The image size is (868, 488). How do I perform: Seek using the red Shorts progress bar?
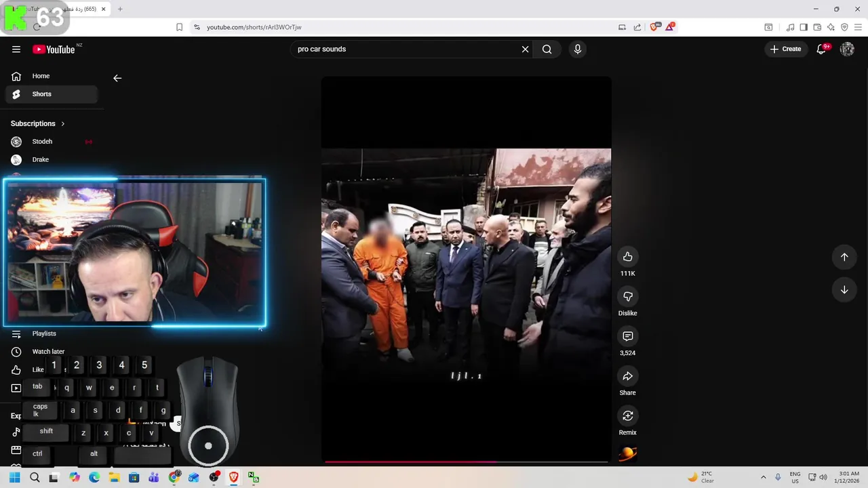tap(466, 462)
